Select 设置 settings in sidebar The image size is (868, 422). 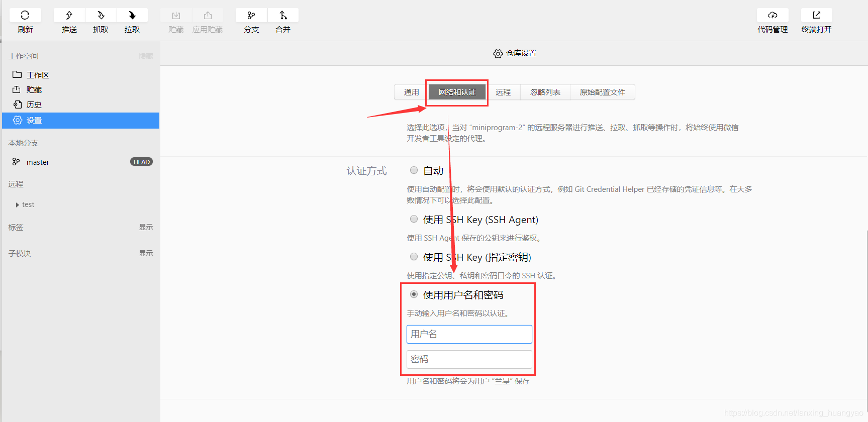tap(80, 121)
